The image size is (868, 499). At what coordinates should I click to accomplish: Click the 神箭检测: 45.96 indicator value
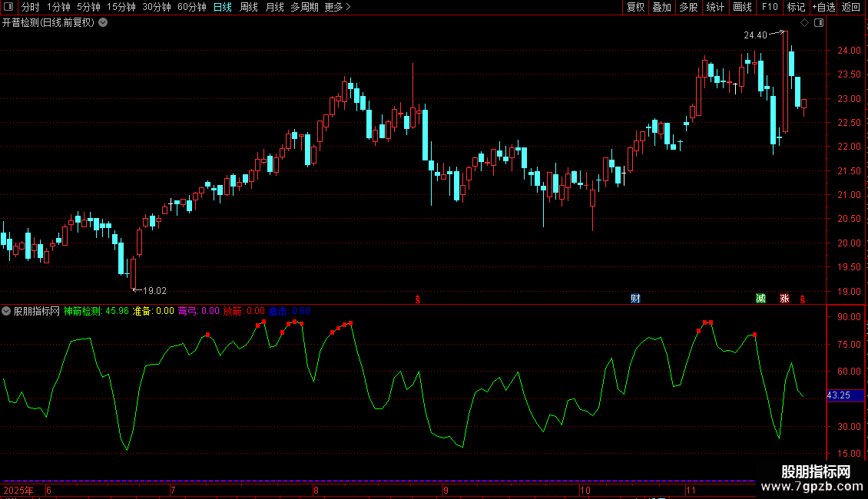[96, 311]
